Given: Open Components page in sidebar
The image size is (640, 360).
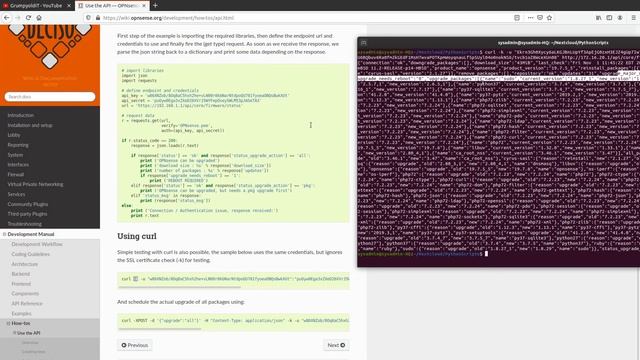Looking at the screenshot, I should (x=25, y=293).
